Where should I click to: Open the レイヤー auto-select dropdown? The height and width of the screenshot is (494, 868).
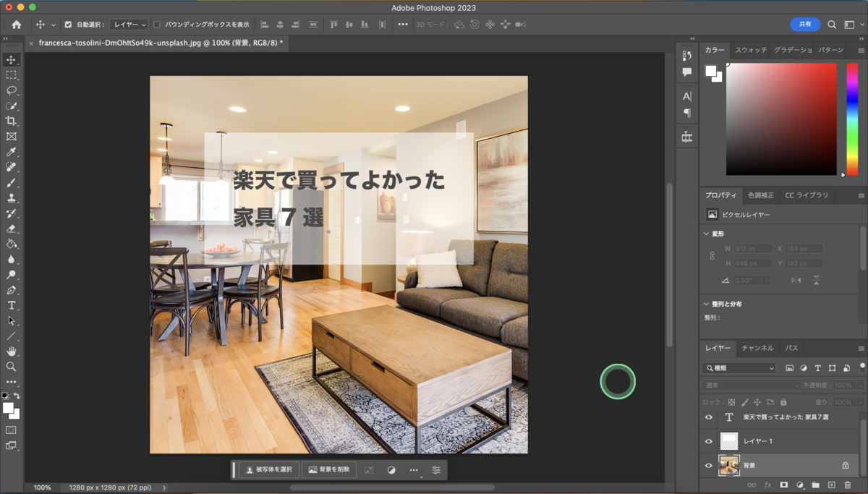(x=129, y=25)
